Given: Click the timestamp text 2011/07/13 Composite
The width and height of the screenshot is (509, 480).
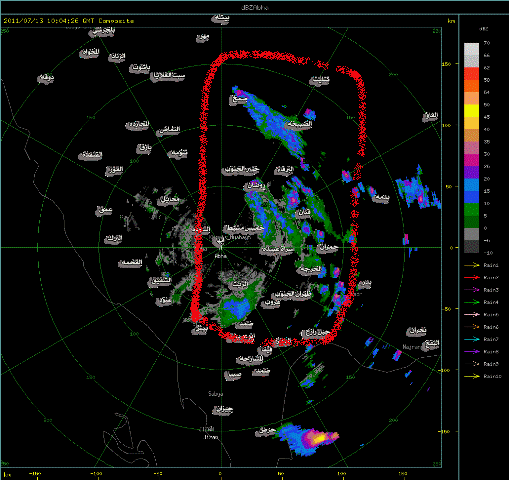Looking at the screenshot, I should [69, 21].
